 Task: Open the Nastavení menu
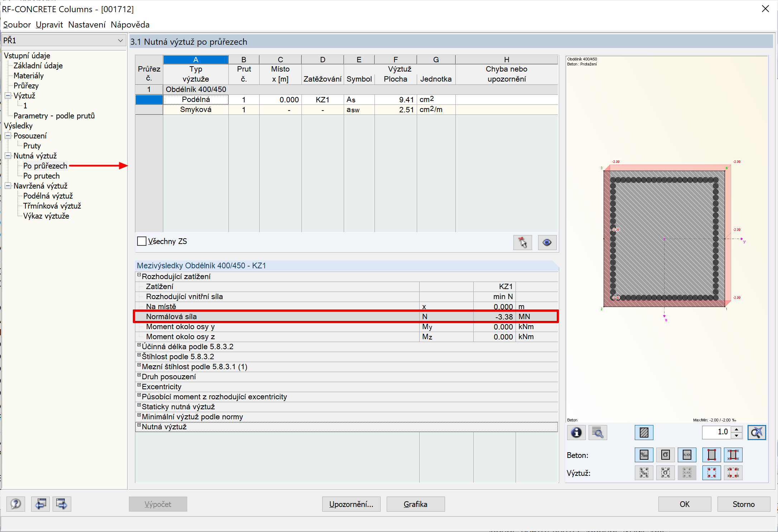coord(87,25)
